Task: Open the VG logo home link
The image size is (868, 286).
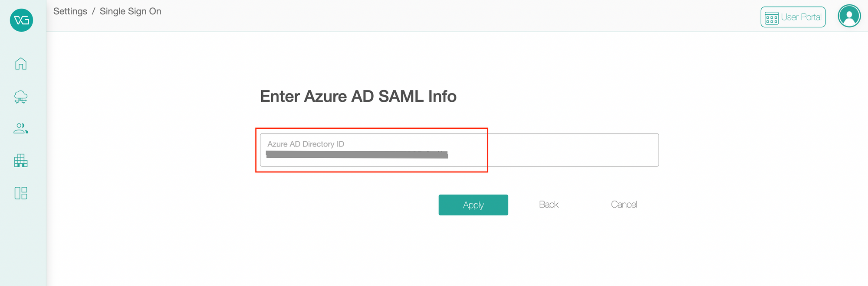Action: (21, 20)
